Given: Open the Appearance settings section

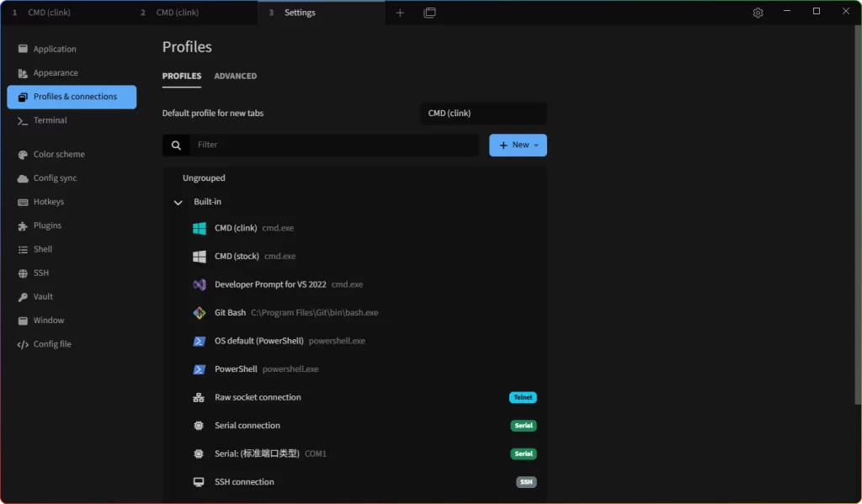Looking at the screenshot, I should click(72, 72).
